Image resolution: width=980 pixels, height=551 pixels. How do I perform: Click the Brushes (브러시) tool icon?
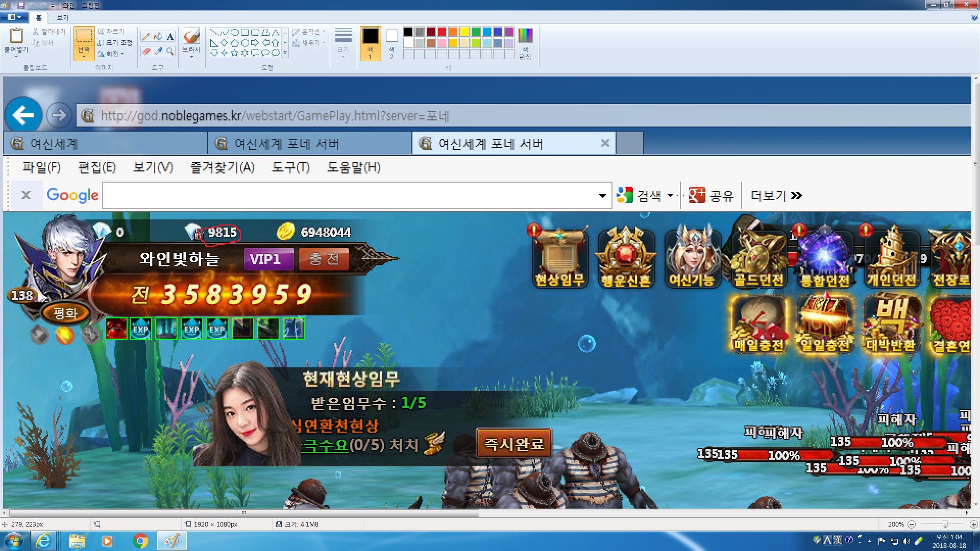tap(191, 36)
